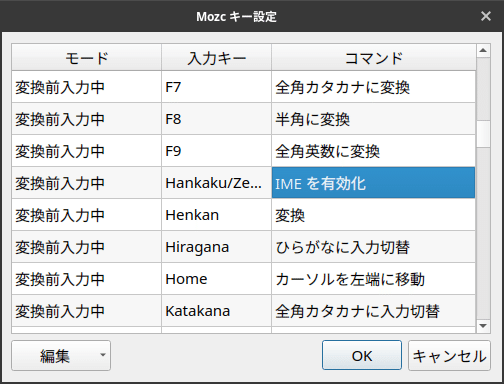Click the キャンセル button
Viewport: 504px width, 384px height.
449,355
